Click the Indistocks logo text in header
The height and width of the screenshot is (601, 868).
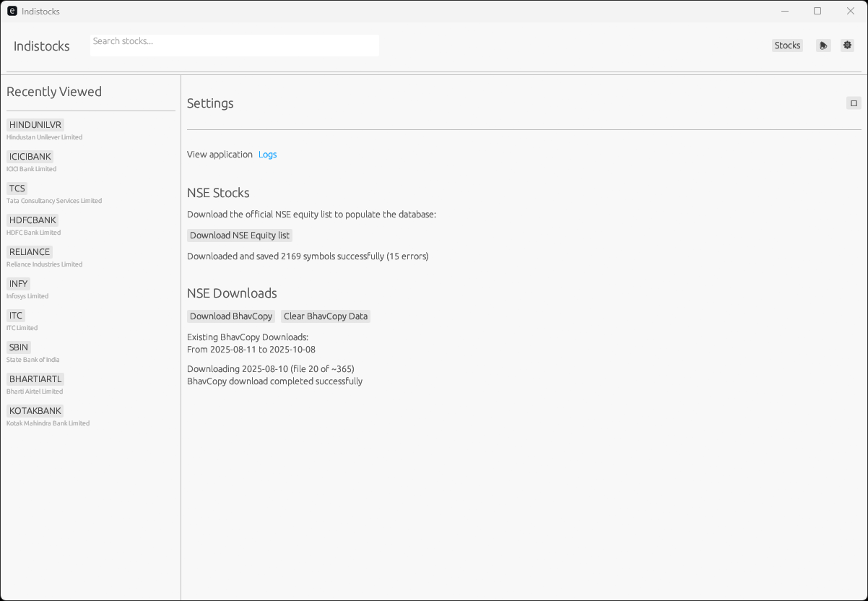click(42, 46)
